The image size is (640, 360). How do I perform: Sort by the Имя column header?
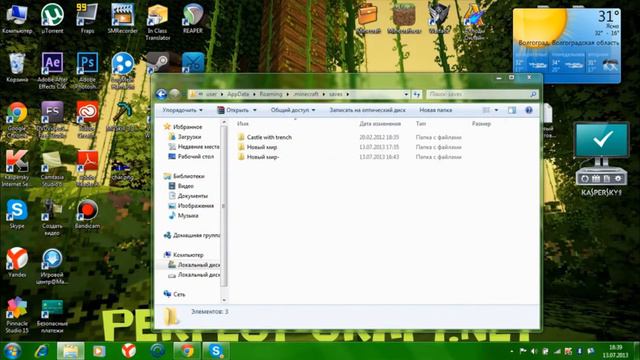243,124
